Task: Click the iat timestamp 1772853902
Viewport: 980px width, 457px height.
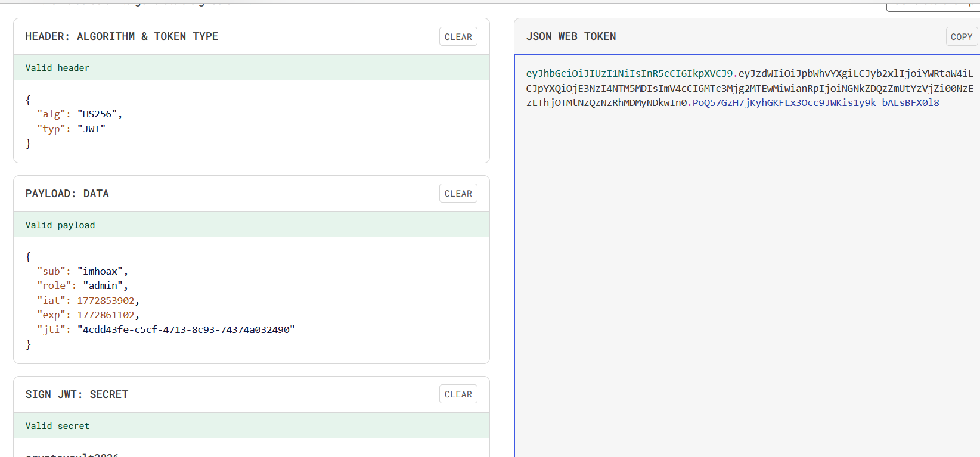Action: tap(106, 301)
